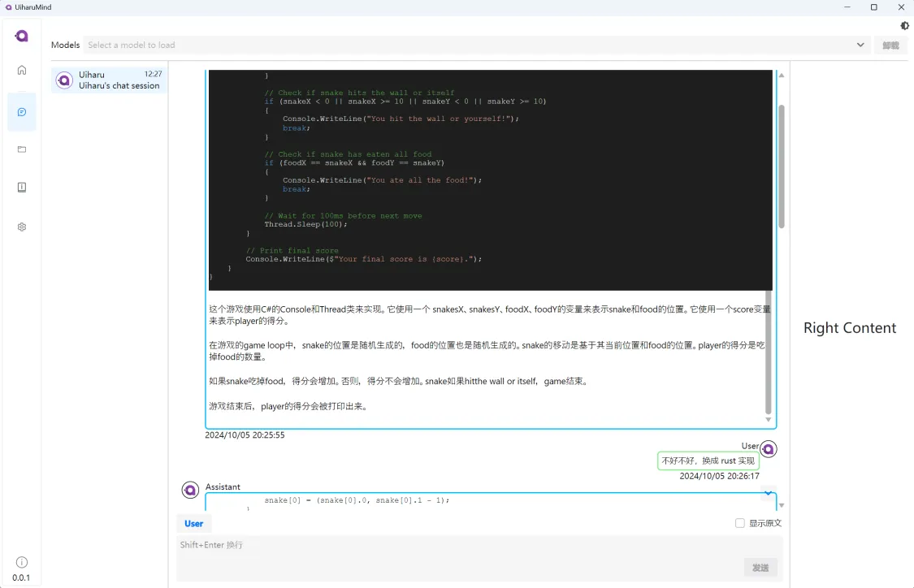The width and height of the screenshot is (914, 588).
Task: Open Settings gear in sidebar
Action: pos(22,227)
